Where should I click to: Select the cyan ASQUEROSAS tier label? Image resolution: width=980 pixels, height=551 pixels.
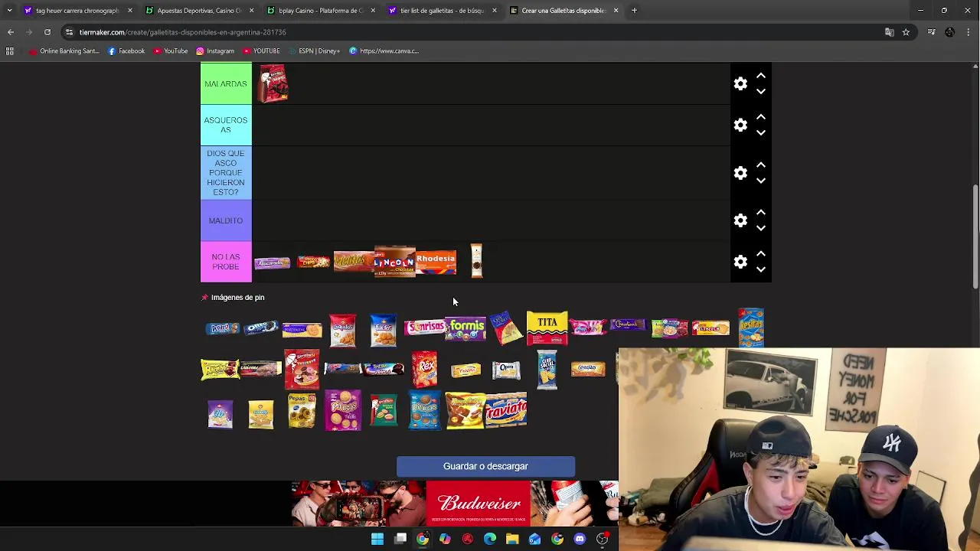[226, 125]
